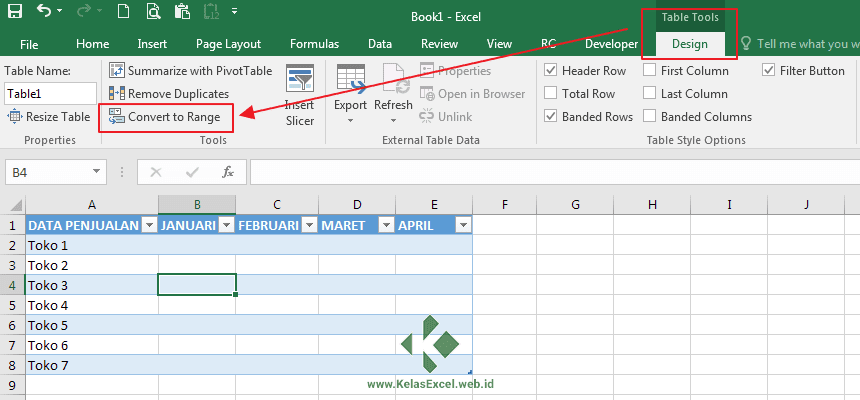The height and width of the screenshot is (400, 860).
Task: Click the Paste clipboard icon in title bar
Action: pyautogui.click(x=182, y=12)
